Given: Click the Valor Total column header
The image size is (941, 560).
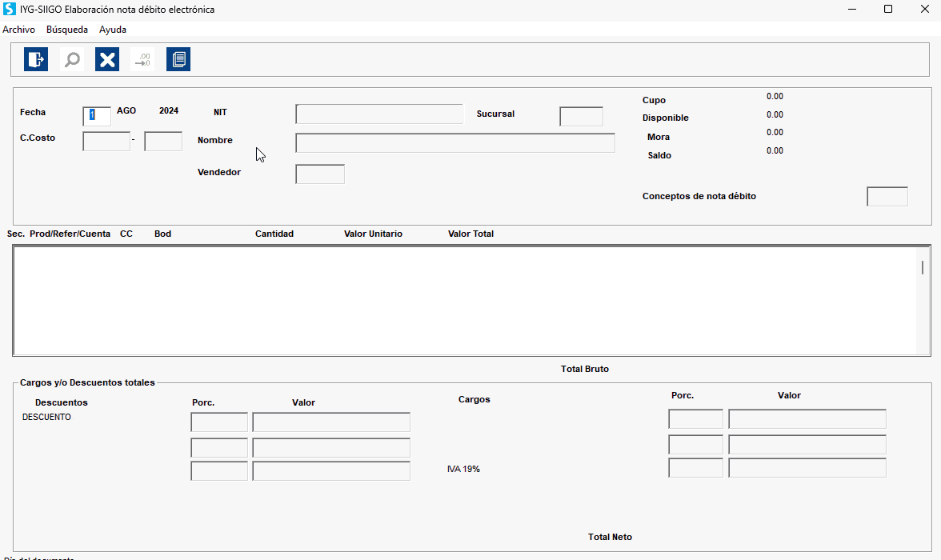Looking at the screenshot, I should 471,234.
